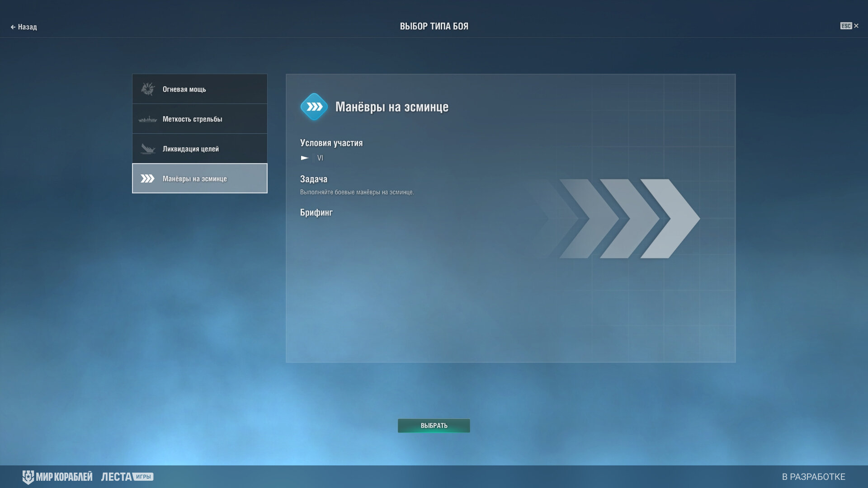Click the Брифинг section heading

[316, 212]
